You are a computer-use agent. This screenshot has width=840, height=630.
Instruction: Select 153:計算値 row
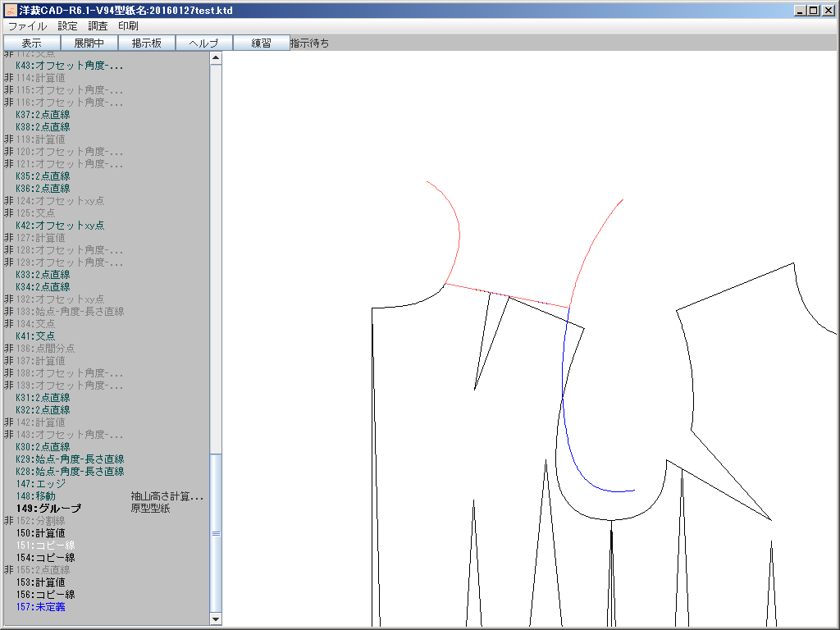pos(40,583)
